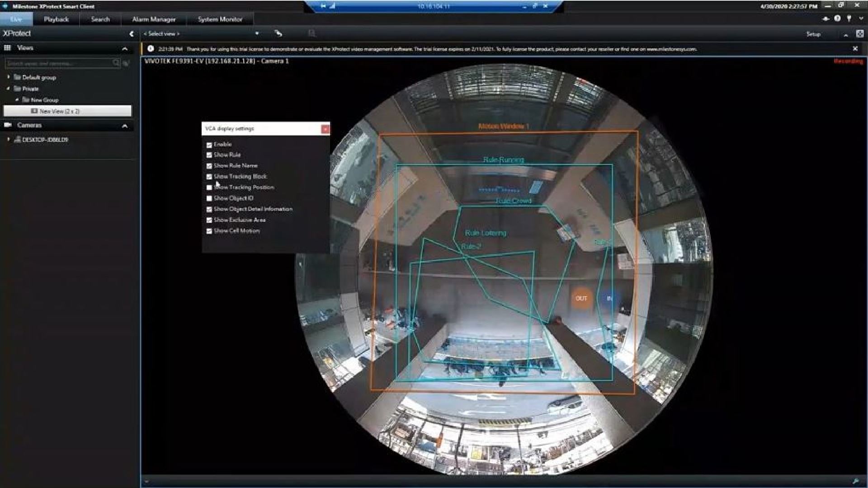Screen dimensions: 868x488
Task: Toggle Show Object Detail Information checkbox
Action: click(x=209, y=210)
